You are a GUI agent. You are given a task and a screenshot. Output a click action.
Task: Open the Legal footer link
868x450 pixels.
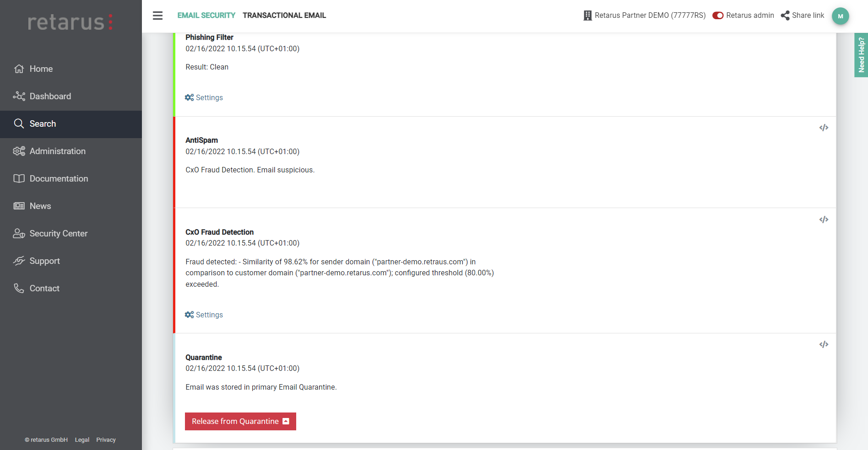[x=82, y=440]
